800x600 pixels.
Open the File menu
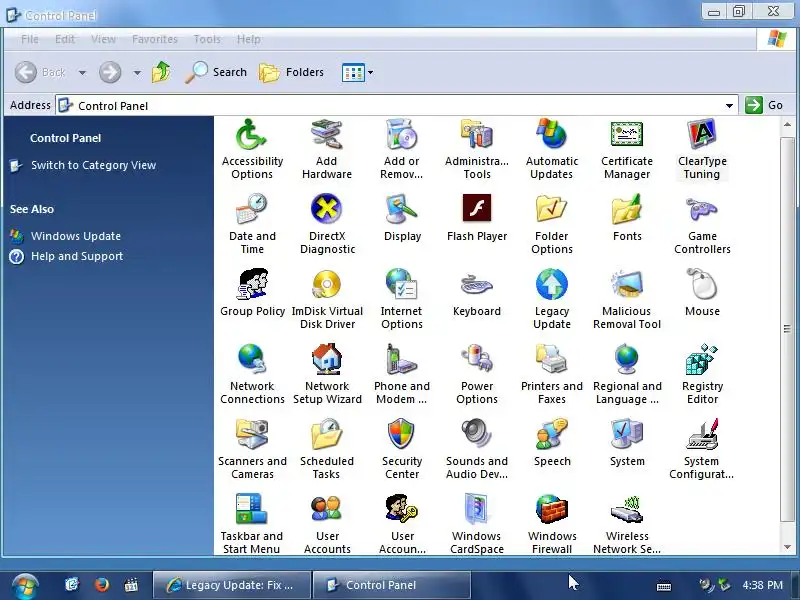(x=30, y=39)
